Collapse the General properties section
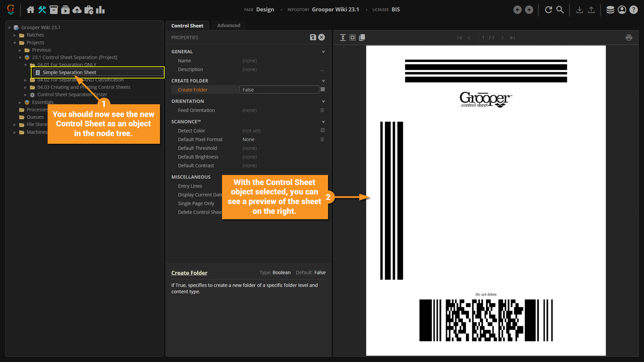 coord(323,52)
